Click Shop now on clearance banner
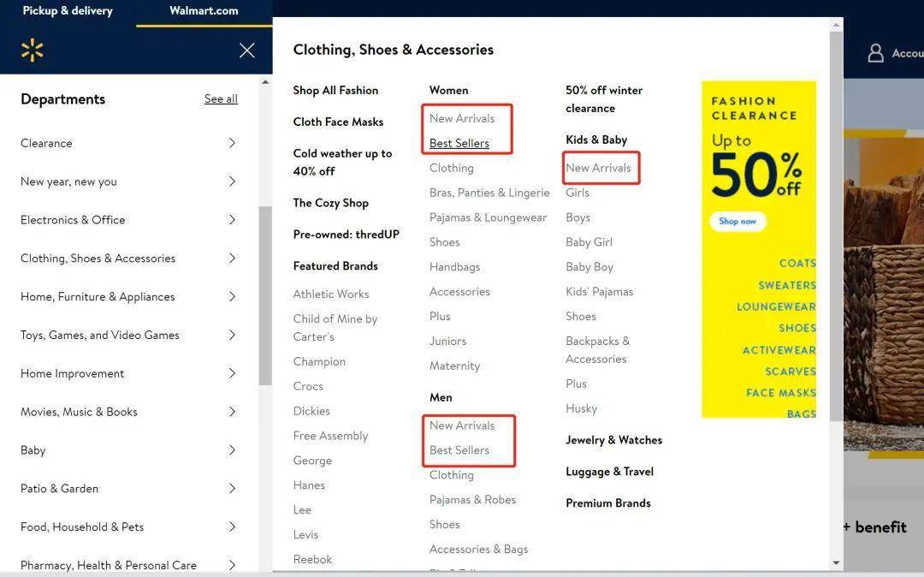Image resolution: width=924 pixels, height=577 pixels. [x=737, y=221]
